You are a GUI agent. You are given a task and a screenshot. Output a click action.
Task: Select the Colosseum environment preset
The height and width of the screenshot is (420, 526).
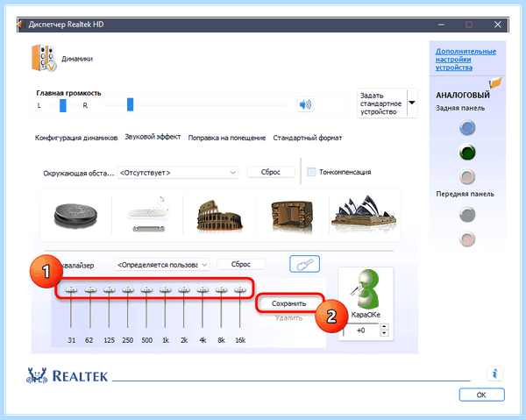219,216
